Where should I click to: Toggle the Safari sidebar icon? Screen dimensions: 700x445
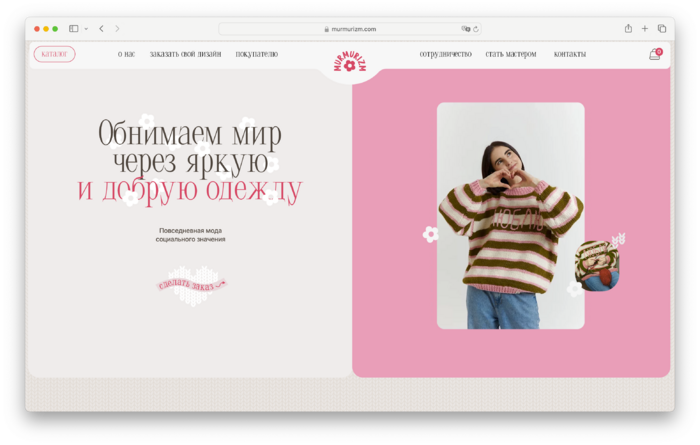(x=74, y=29)
